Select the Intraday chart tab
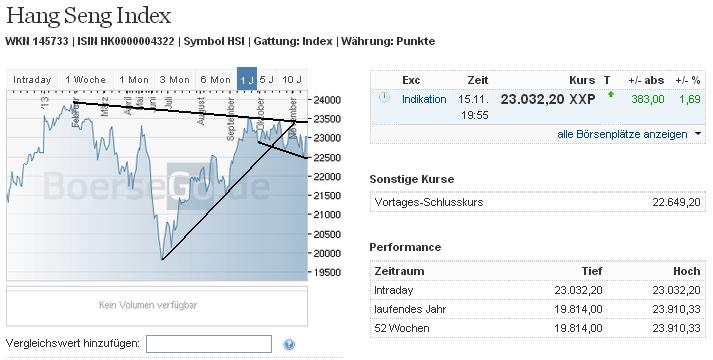Viewport: 713px width, 360px height. [32, 80]
